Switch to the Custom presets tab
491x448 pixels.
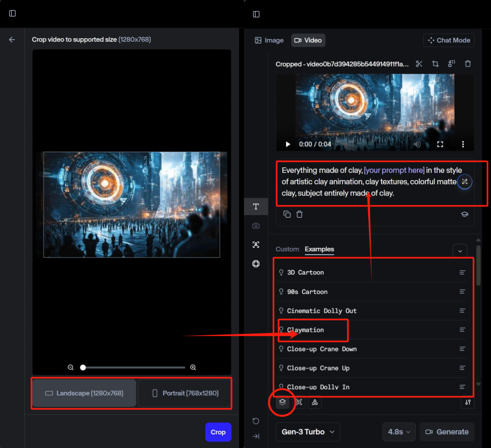(x=287, y=249)
